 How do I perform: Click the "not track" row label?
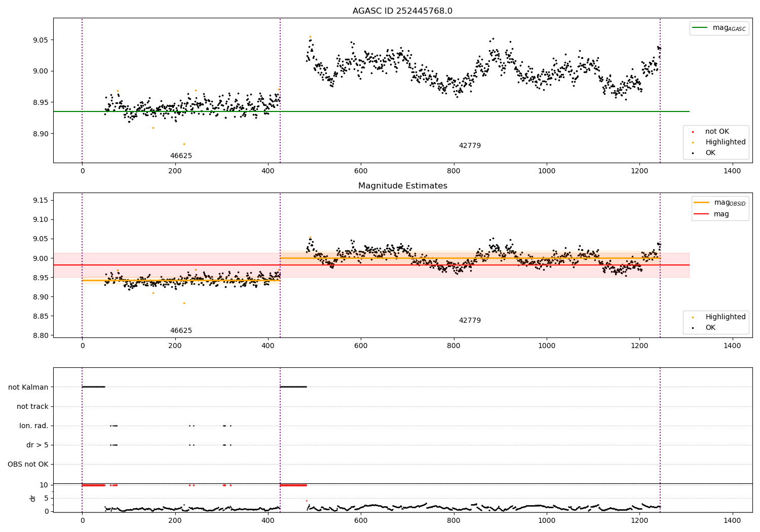[32, 406]
